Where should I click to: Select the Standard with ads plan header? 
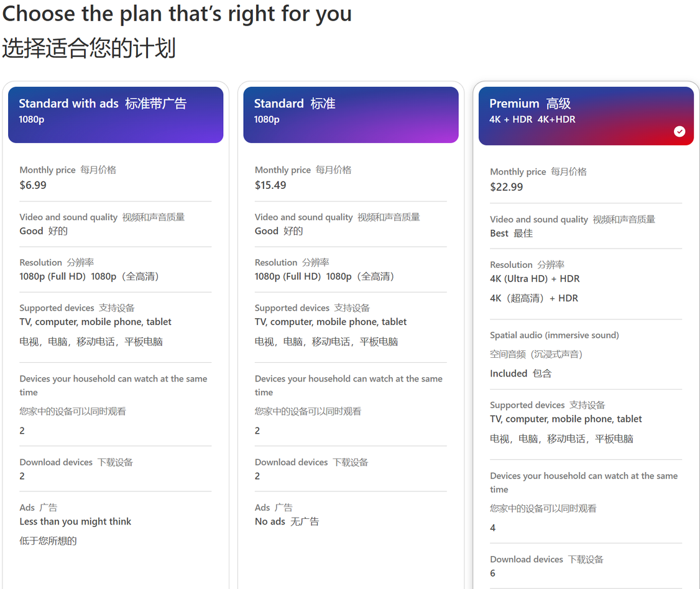(116, 115)
